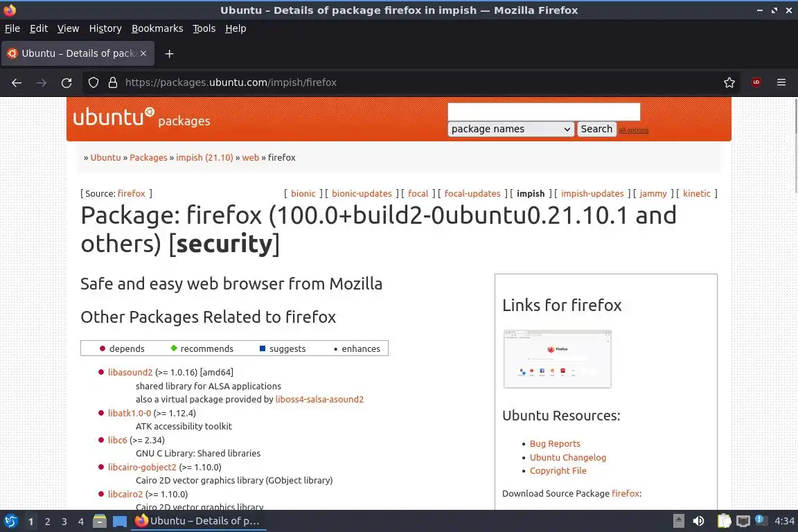798x532 pixels.
Task: Open the impish (21.10) breadcrumb
Action: [204, 157]
